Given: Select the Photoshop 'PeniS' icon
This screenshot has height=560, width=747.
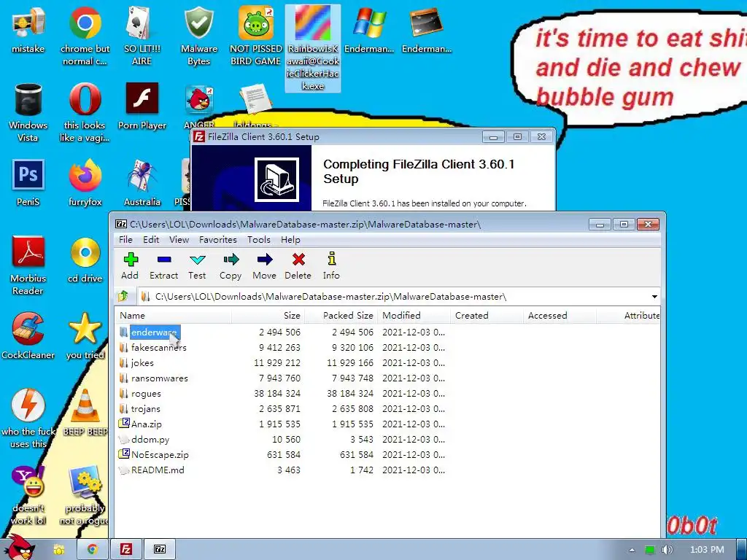Looking at the screenshot, I should coord(28,183).
